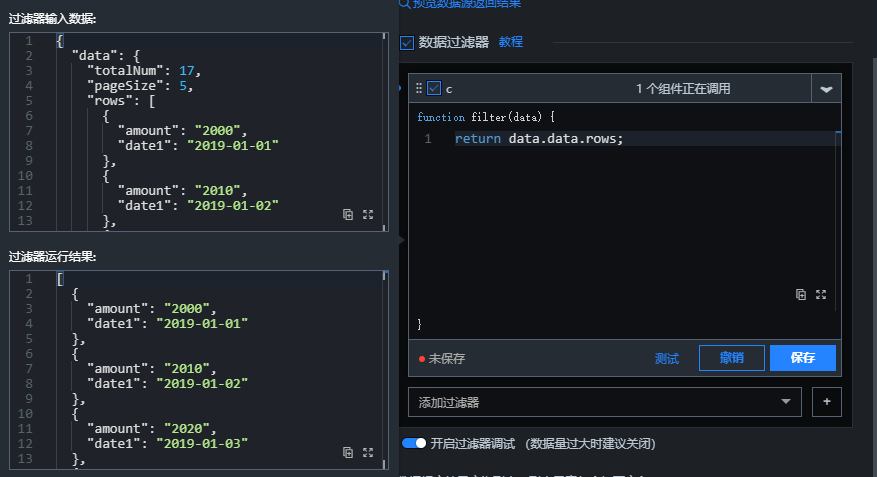Expand filter run result to fullscreen

click(x=368, y=452)
